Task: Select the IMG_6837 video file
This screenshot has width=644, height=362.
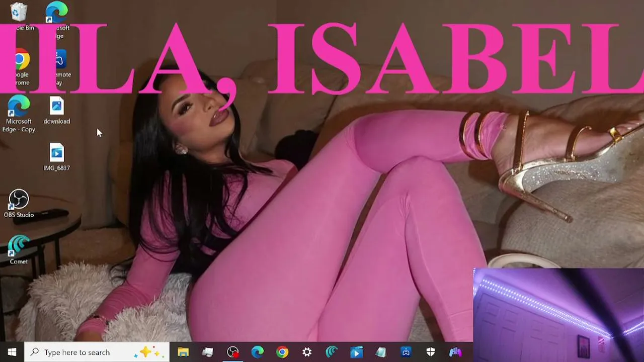Action: click(57, 157)
